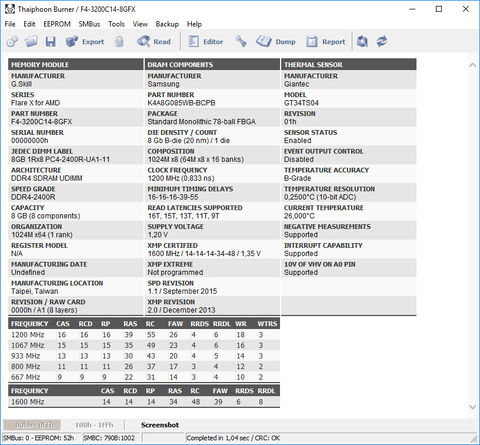Open the Edit menu

click(x=29, y=24)
